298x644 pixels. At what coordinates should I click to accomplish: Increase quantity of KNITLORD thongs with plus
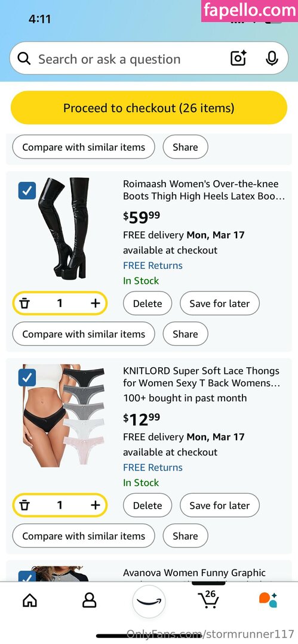95,505
